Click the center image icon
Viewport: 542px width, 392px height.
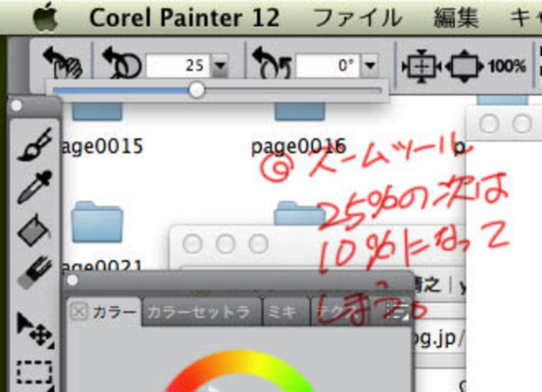pyautogui.click(x=421, y=66)
